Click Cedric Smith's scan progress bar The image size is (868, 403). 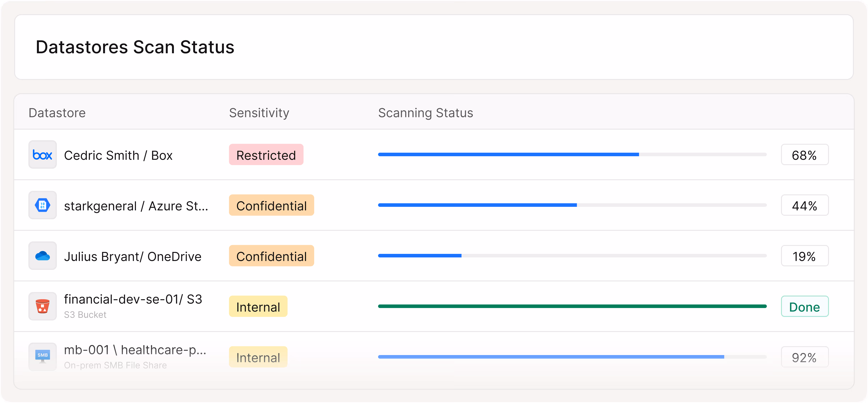573,154
